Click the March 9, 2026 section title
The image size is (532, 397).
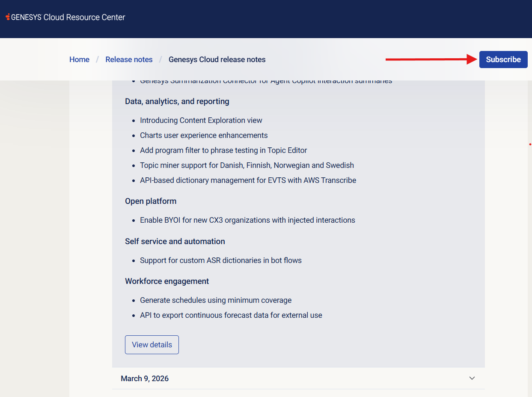[x=145, y=379]
